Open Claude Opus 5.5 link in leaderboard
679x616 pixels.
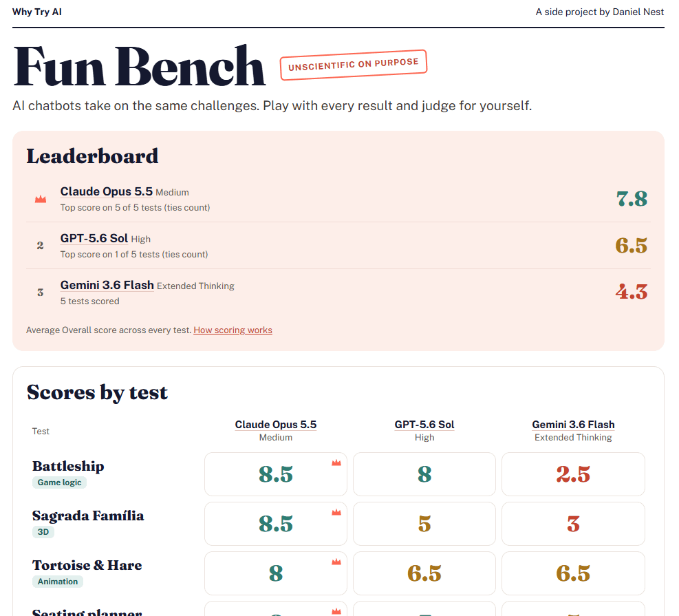point(106,191)
